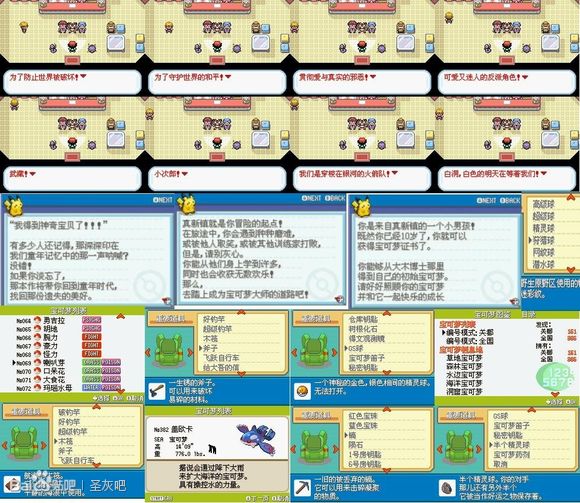This screenshot has width=580, height=503.
Task: Click BACK on the 真新镇 intro page
Action: tap(335, 198)
